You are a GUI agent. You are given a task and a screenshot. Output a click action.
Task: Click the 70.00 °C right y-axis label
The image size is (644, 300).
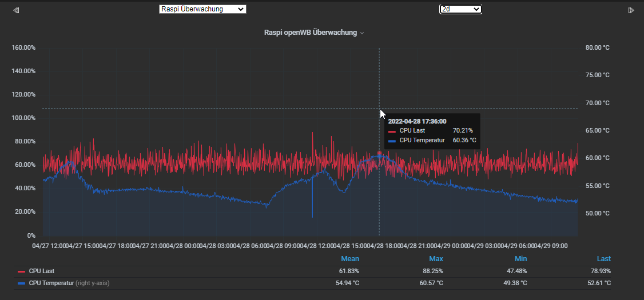tap(597, 103)
